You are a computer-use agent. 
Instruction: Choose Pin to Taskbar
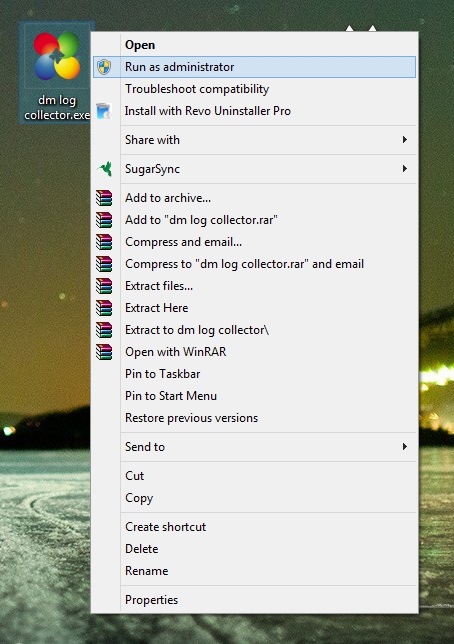pos(255,374)
